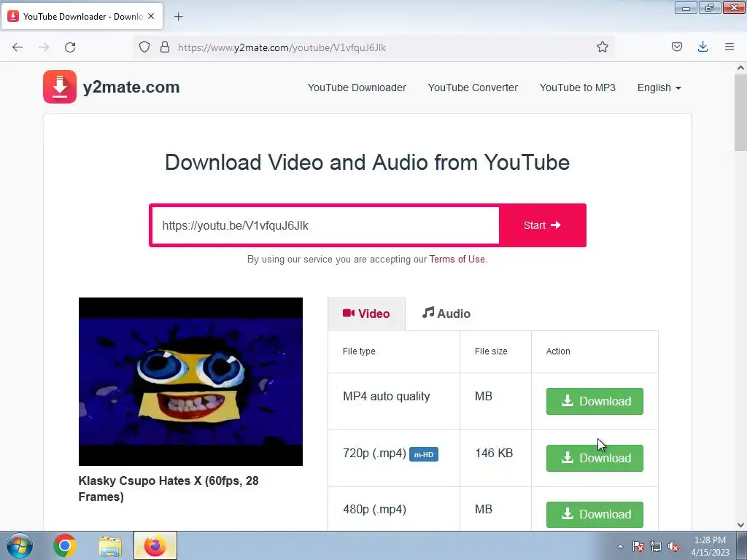Expand the English language dropdown
The width and height of the screenshot is (747, 560).
click(x=659, y=87)
